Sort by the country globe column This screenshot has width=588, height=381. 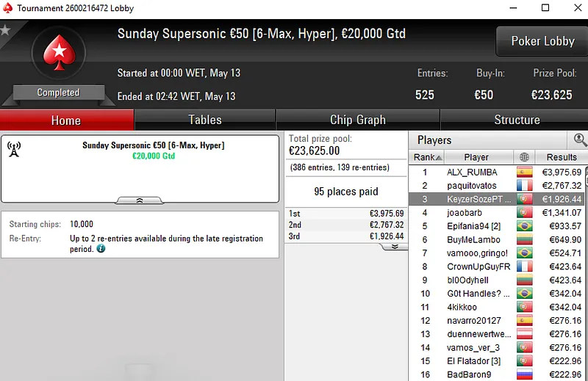(x=524, y=157)
